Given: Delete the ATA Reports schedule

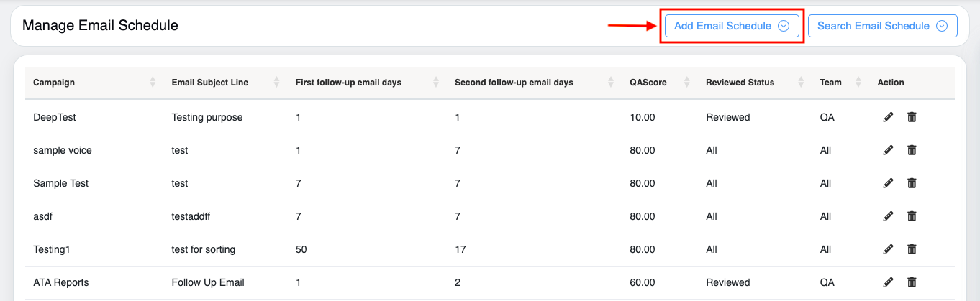Looking at the screenshot, I should (912, 282).
